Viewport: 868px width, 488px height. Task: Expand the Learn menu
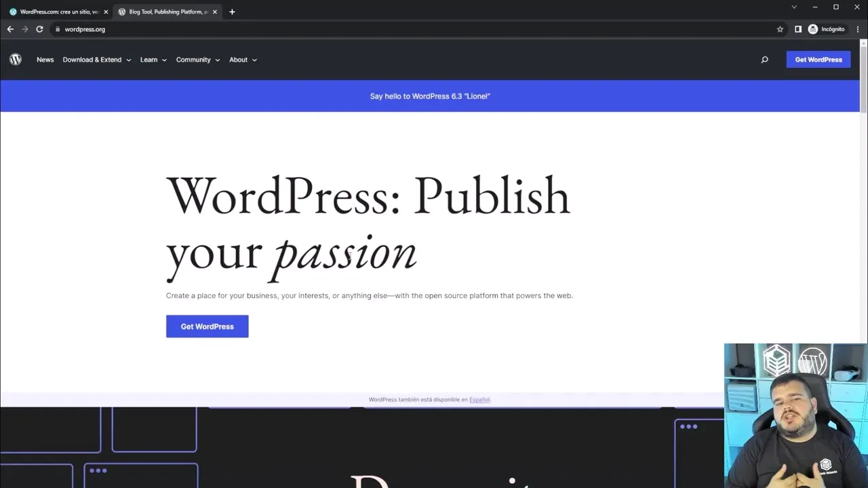[x=153, y=60]
